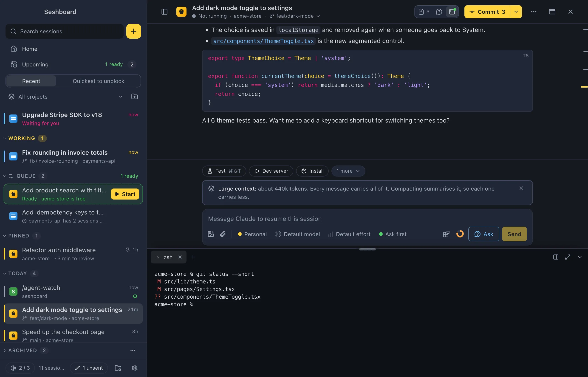
Task: Add a new project folder icon
Action: click(x=135, y=97)
